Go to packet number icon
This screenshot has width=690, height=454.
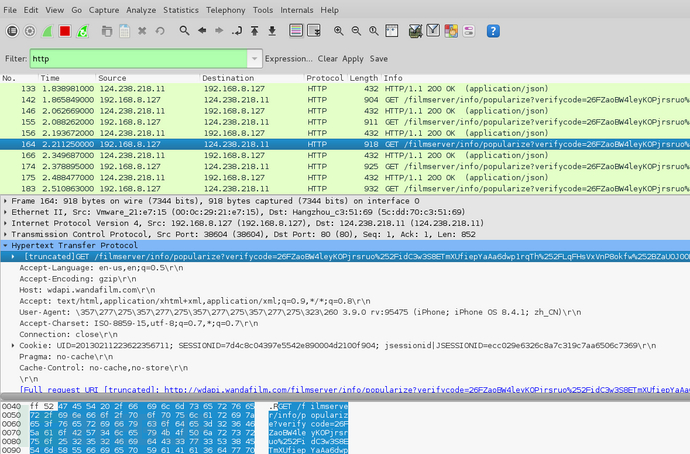pos(237,31)
